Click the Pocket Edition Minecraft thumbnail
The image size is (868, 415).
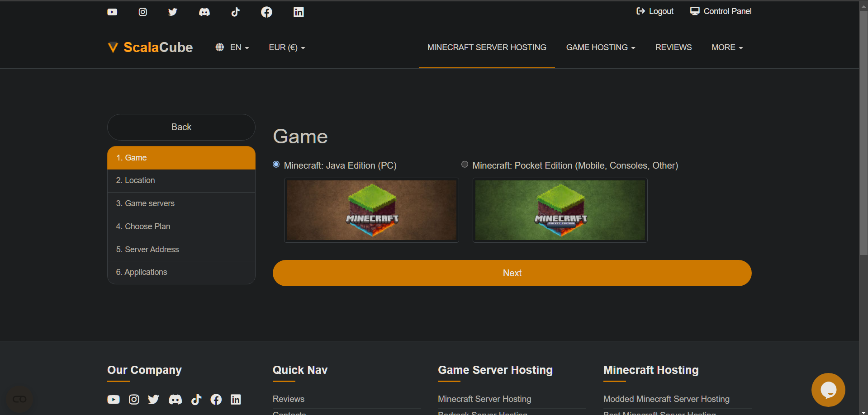560,210
